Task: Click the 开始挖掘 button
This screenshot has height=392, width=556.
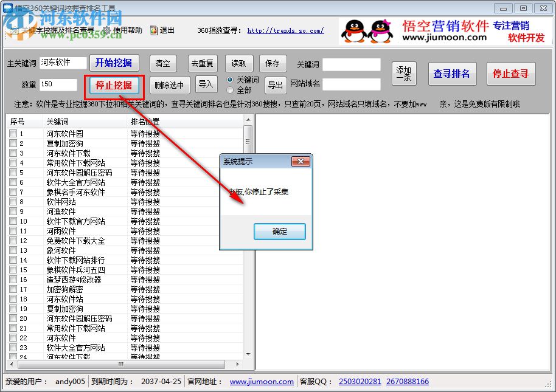Action: click(x=114, y=63)
